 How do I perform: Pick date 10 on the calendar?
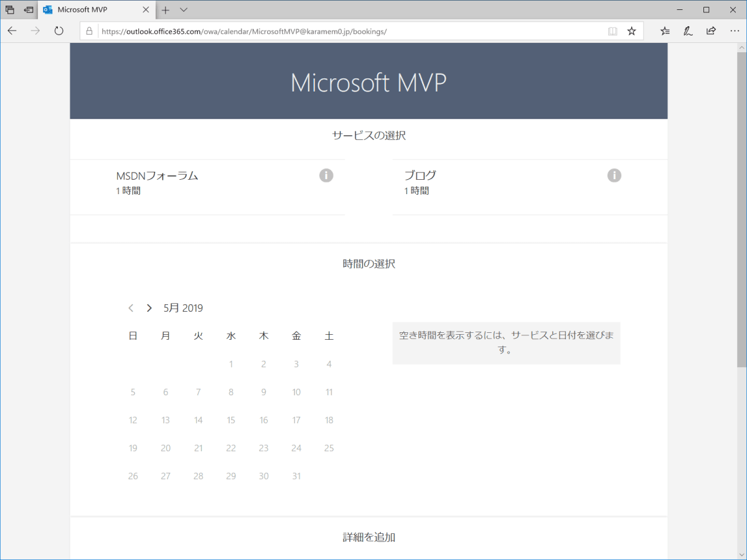point(296,392)
